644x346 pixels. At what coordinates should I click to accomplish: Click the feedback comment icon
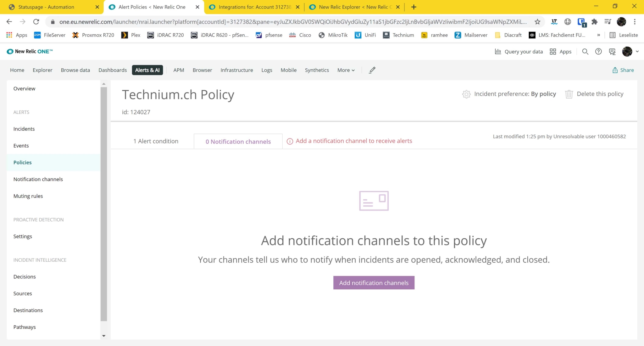pos(612,51)
